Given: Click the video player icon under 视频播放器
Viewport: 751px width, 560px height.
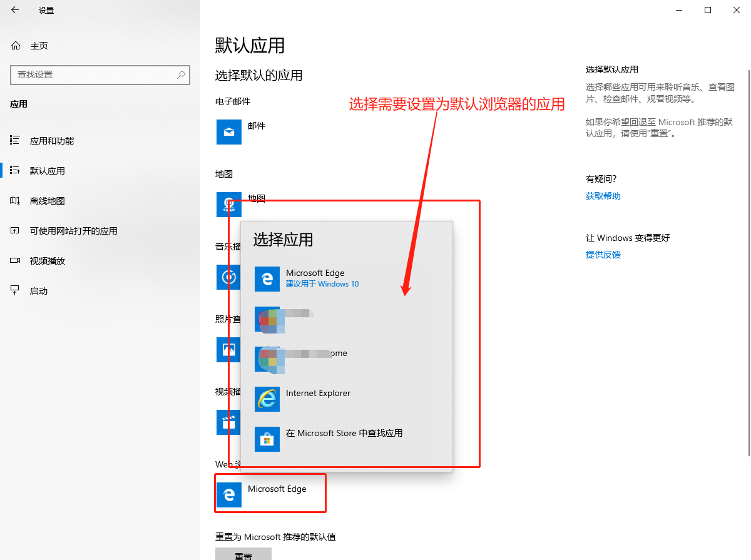Looking at the screenshot, I should 228,422.
